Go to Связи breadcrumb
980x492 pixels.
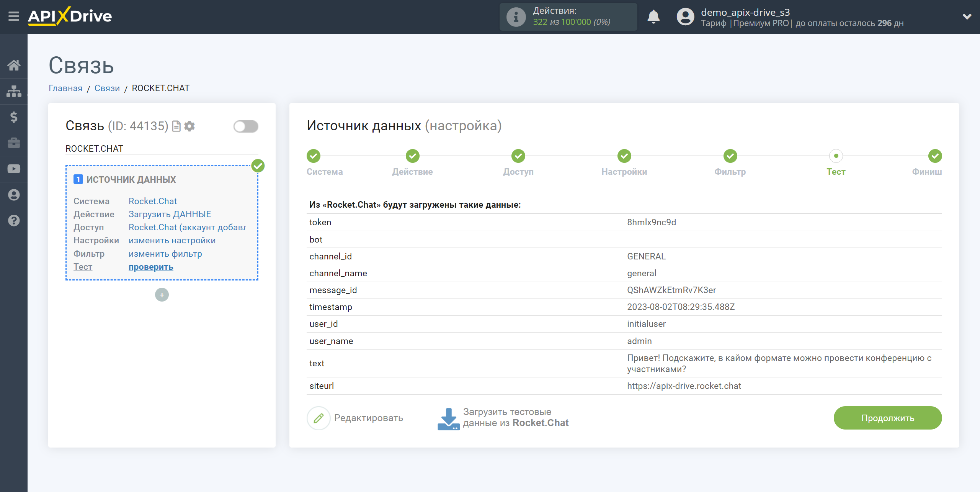pyautogui.click(x=107, y=88)
